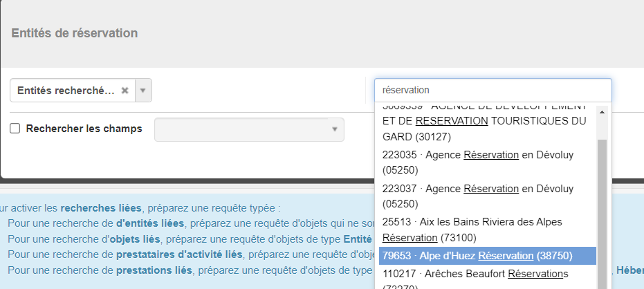Click the prestataires d'activité liés bold text
The image size is (644, 289).
[179, 254]
